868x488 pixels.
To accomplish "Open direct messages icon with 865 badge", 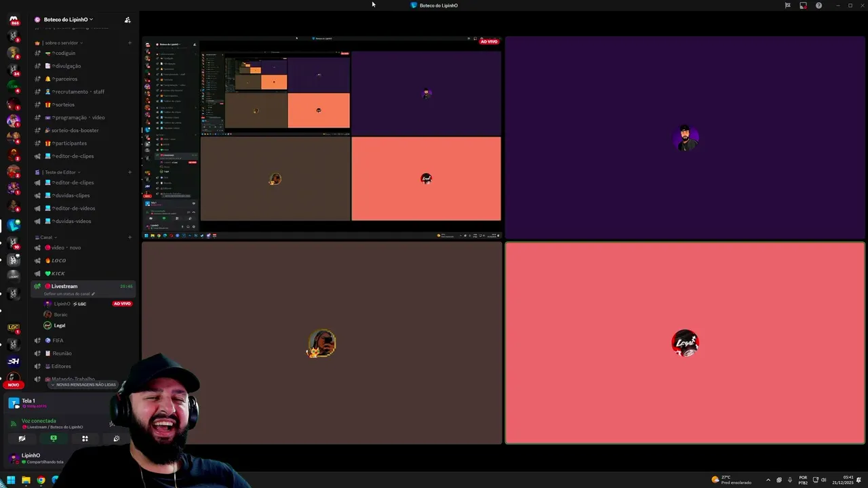I will point(14,20).
